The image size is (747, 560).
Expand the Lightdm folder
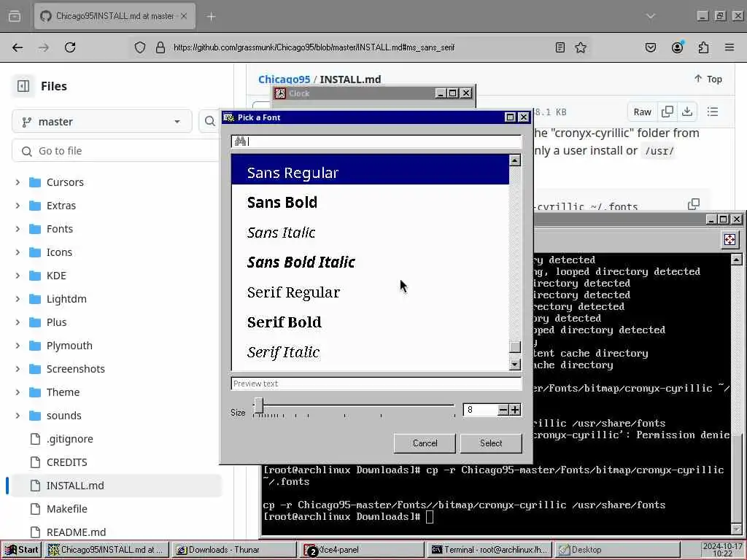(x=18, y=299)
